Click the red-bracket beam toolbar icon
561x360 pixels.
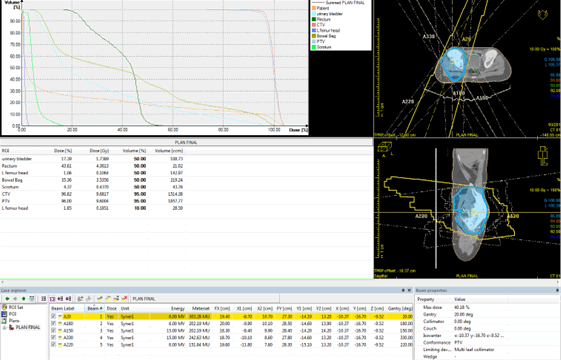click(x=52, y=298)
